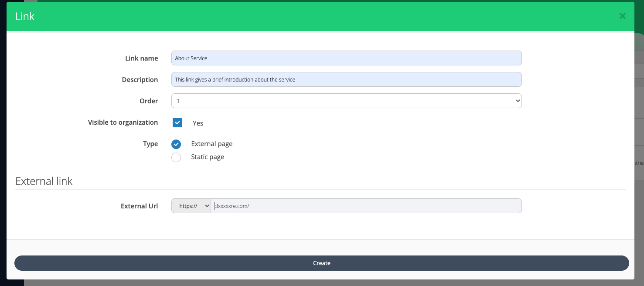Click inside the Link name field

[347, 58]
